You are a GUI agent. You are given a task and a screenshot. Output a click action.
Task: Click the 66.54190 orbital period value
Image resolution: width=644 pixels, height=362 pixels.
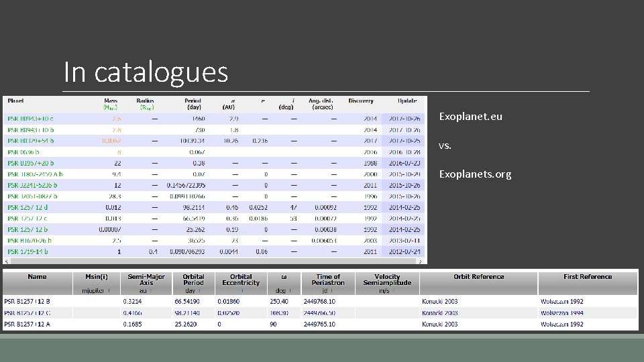(187, 301)
